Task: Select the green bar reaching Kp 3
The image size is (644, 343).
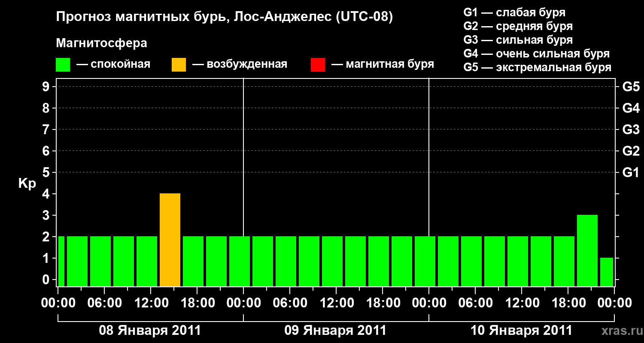Action: [x=587, y=251]
